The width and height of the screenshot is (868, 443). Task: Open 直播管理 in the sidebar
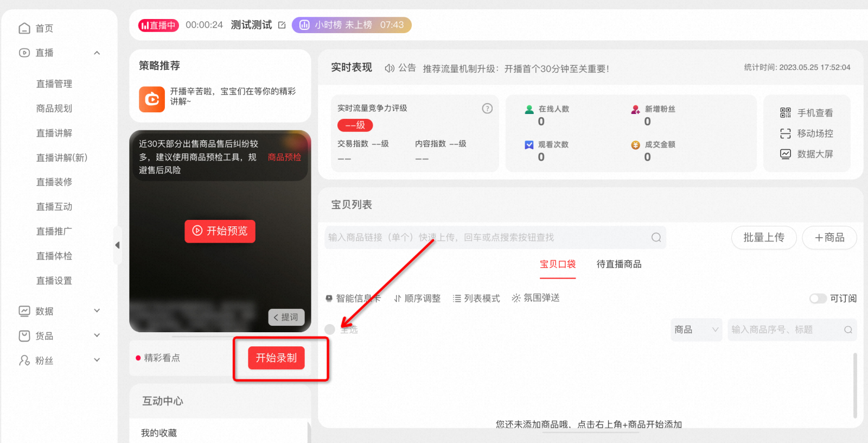click(x=54, y=84)
